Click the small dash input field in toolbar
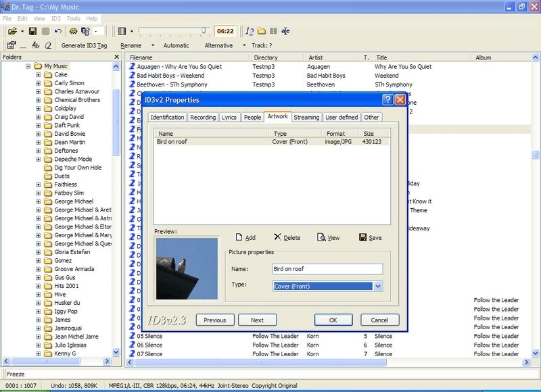 (99, 31)
